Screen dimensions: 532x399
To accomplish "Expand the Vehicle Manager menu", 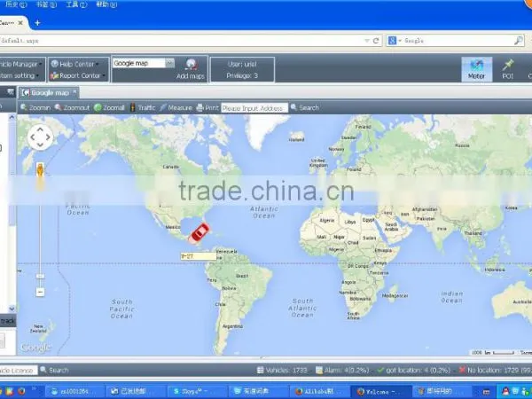I will click(x=20, y=64).
